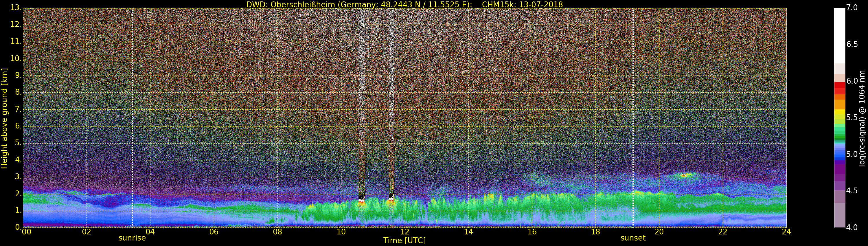Image resolution: width=868 pixels, height=246 pixels.
Task: Click the red band on the colorbar
Action: point(839,88)
